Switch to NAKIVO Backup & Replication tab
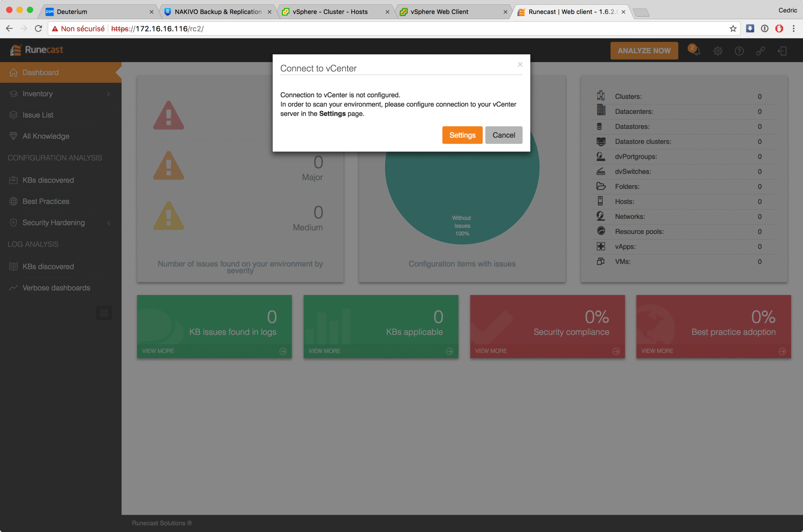 pyautogui.click(x=218, y=12)
